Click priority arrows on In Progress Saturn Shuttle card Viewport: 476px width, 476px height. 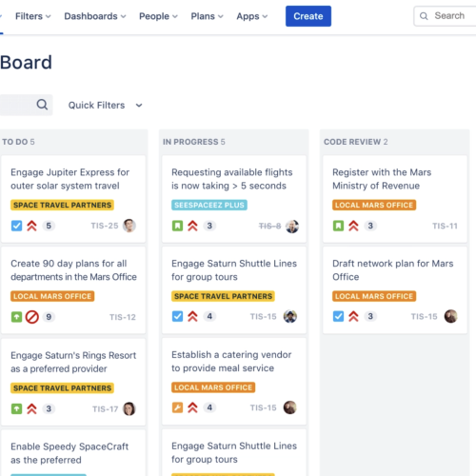[x=192, y=316]
